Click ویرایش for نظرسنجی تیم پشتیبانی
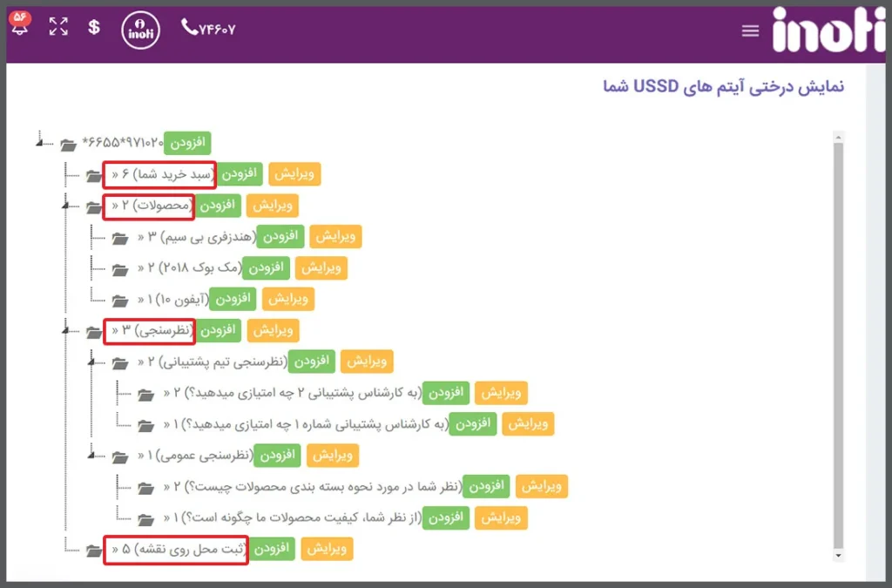 tap(367, 362)
